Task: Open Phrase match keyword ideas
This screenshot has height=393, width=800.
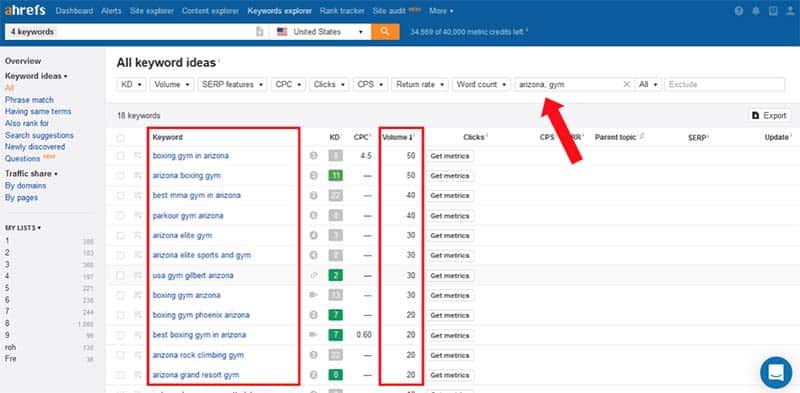Action: (29, 100)
